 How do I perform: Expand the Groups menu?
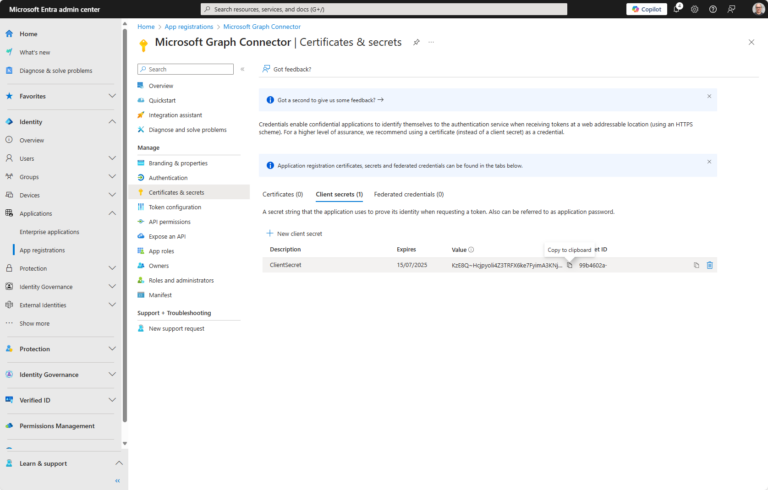[x=112, y=176]
